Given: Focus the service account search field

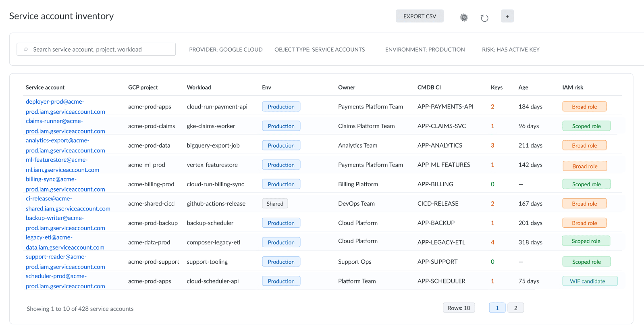Looking at the screenshot, I should coord(96,49).
